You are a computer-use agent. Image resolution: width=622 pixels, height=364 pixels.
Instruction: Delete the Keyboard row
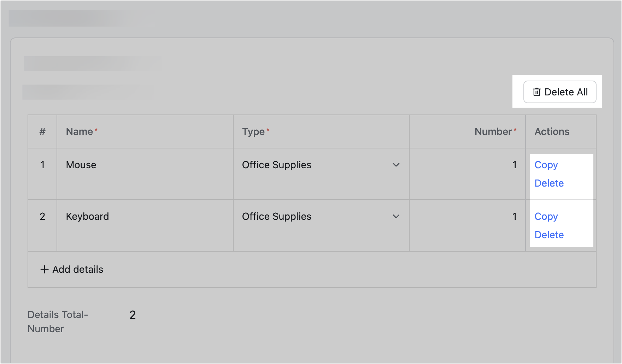pyautogui.click(x=548, y=235)
